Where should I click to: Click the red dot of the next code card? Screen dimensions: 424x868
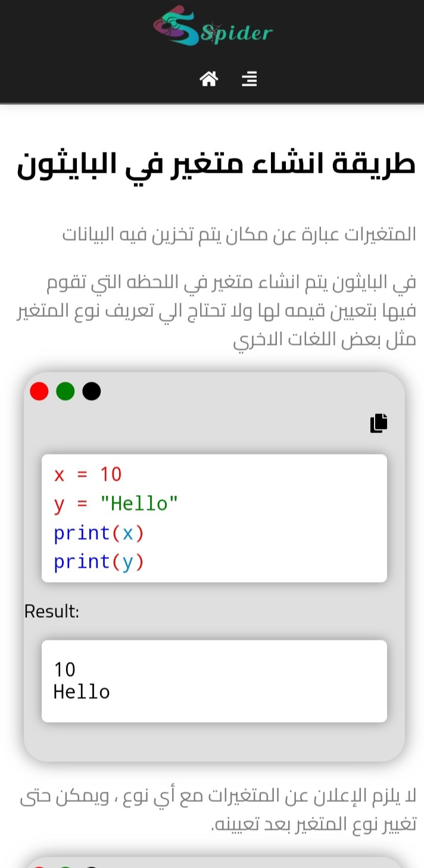click(39, 866)
